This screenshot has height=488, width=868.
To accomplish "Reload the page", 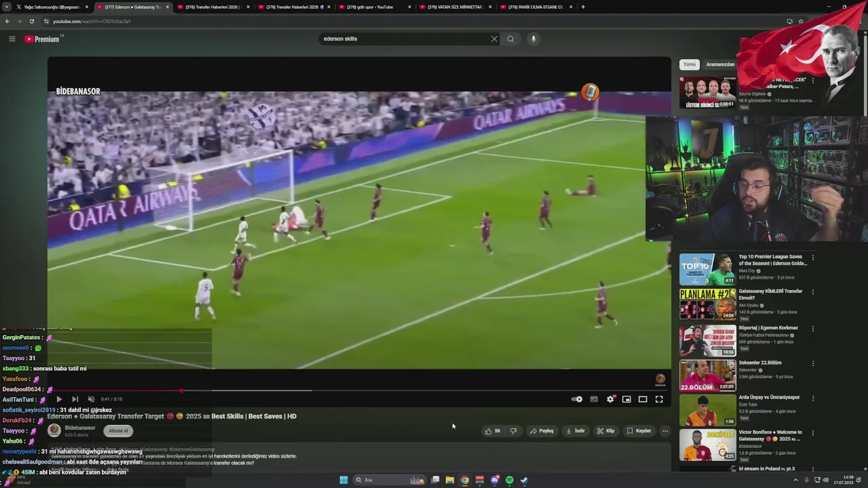I will click(x=31, y=21).
